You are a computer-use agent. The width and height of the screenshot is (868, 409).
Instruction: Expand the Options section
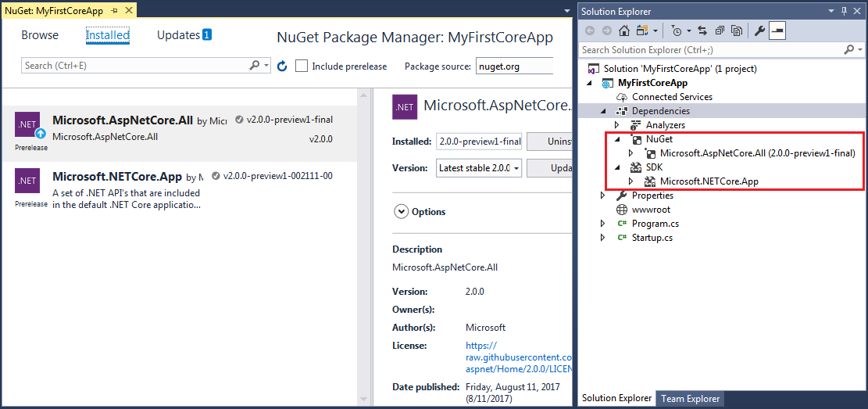400,212
